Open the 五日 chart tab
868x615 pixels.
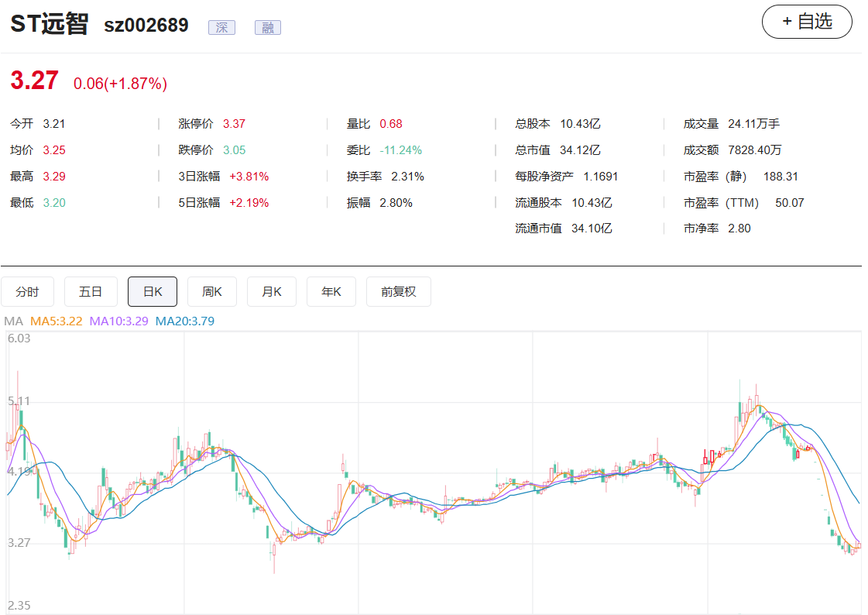pos(91,292)
